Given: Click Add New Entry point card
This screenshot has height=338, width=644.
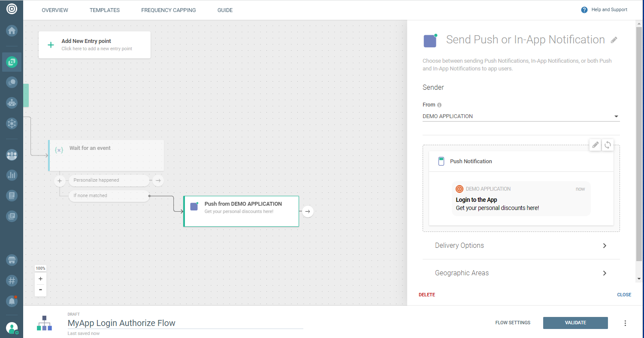Looking at the screenshot, I should pyautogui.click(x=94, y=45).
